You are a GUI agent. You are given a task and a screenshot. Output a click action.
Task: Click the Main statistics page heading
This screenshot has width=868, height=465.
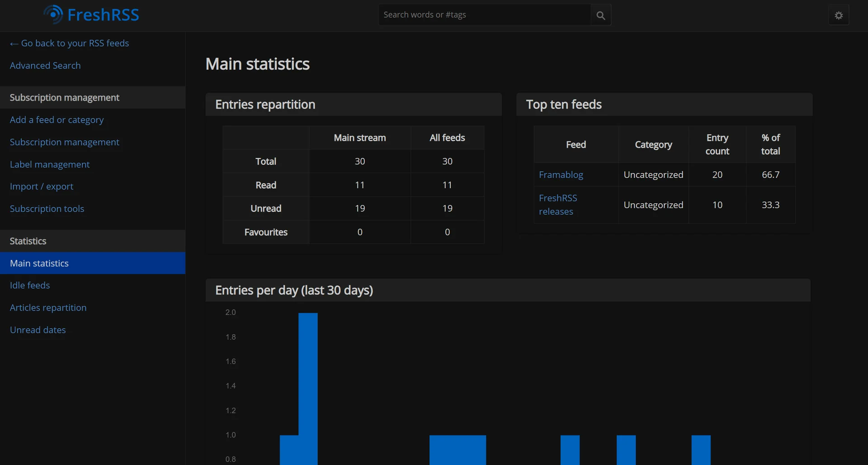point(258,64)
